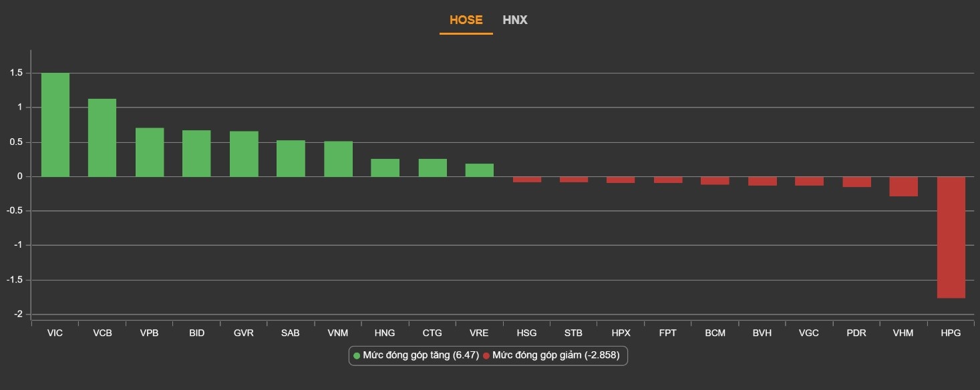Select the CTG green bar

pyautogui.click(x=432, y=168)
